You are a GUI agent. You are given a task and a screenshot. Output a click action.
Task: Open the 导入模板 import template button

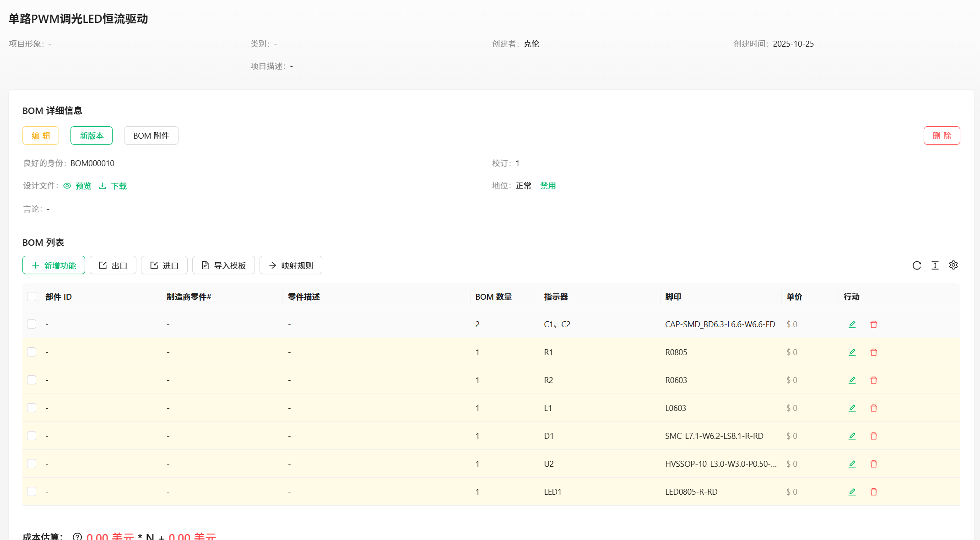[223, 265]
